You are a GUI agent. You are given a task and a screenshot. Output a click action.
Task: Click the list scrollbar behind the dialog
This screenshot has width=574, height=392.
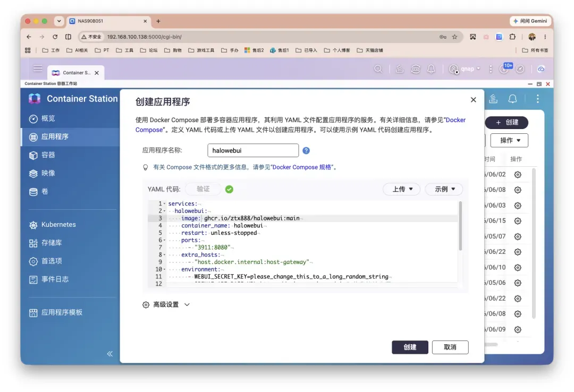[x=534, y=243]
